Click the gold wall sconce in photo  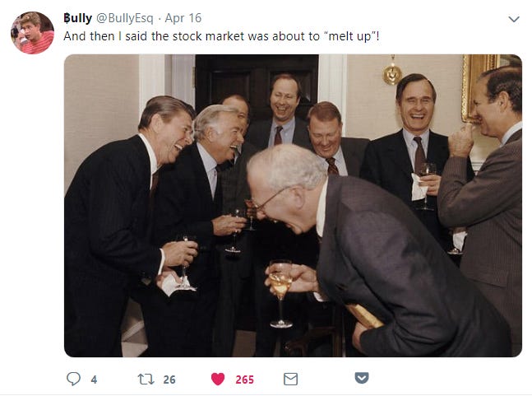(392, 72)
